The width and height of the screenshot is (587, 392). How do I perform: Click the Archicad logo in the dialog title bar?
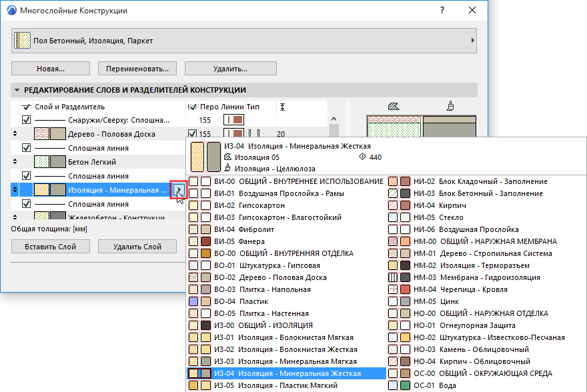click(11, 10)
